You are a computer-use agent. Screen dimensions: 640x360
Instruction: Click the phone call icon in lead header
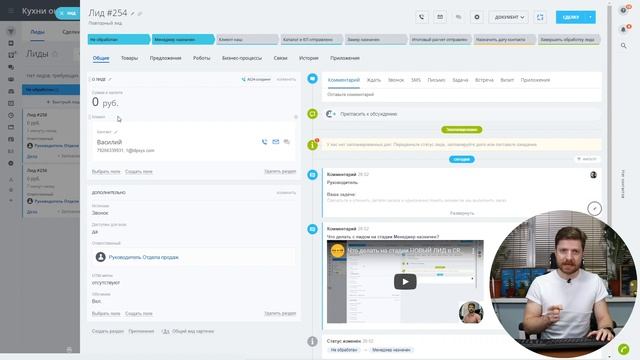(x=421, y=17)
